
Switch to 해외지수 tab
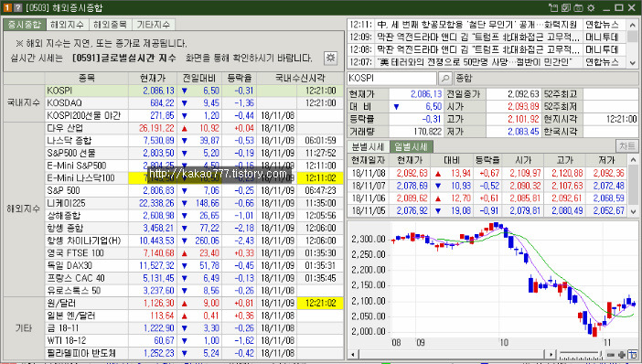tap(67, 25)
